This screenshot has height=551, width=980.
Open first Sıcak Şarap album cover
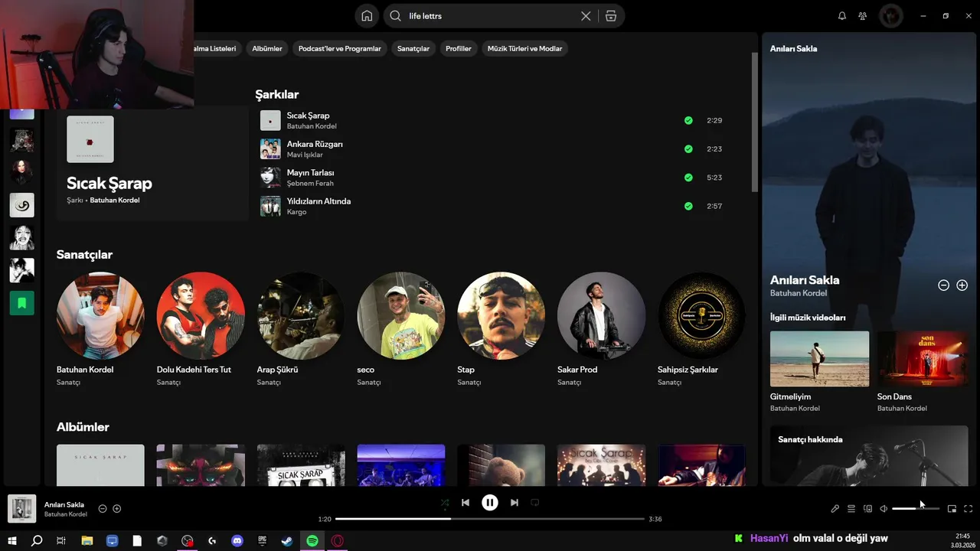(x=100, y=465)
